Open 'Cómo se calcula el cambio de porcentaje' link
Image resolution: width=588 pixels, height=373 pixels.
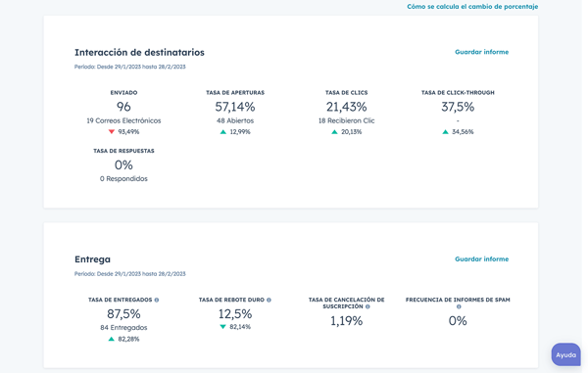472,7
